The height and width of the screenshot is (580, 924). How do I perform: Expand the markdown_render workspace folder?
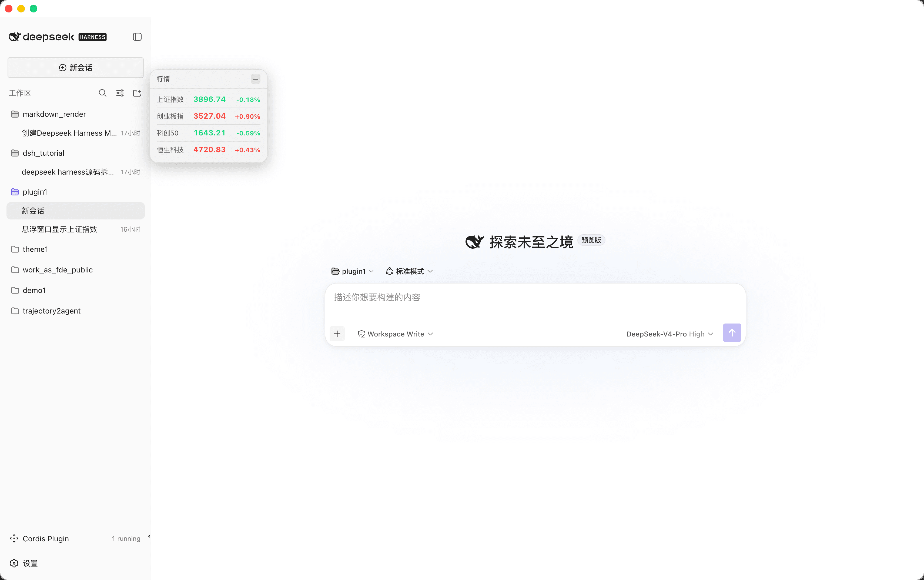click(76, 114)
